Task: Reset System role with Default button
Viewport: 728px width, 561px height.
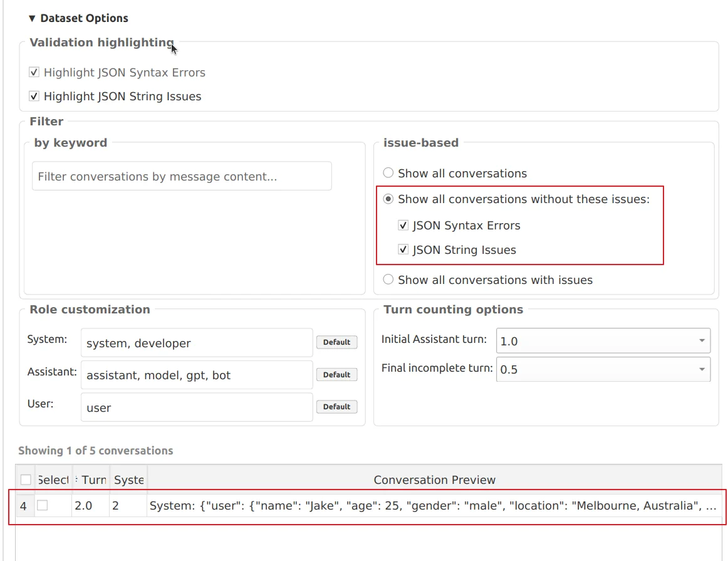Action: (x=336, y=342)
